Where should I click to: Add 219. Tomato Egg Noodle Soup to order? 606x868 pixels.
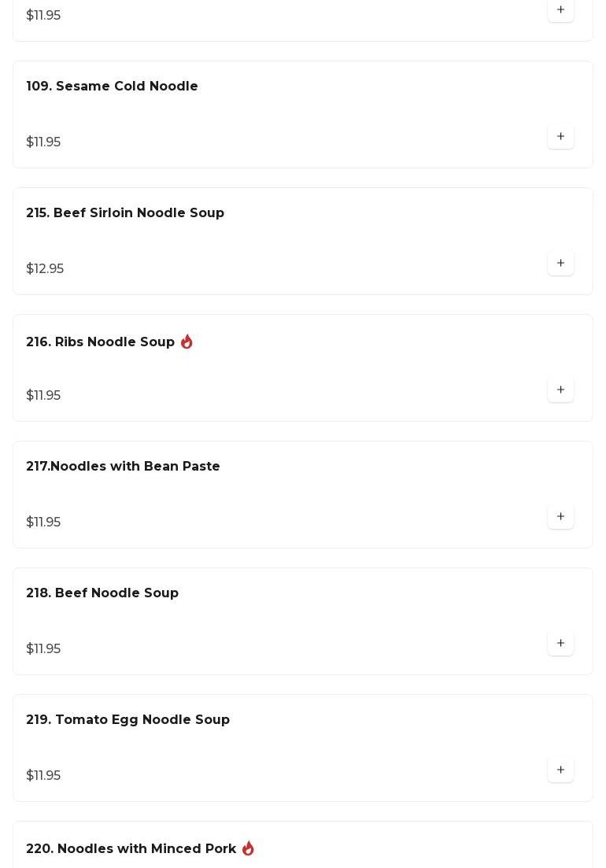click(x=560, y=770)
